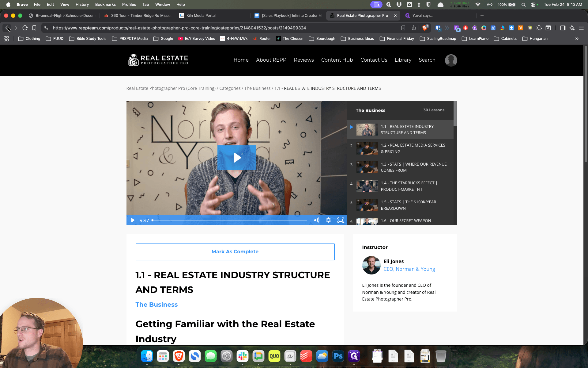Reload the current page
This screenshot has width=588, height=368.
[x=25, y=28]
